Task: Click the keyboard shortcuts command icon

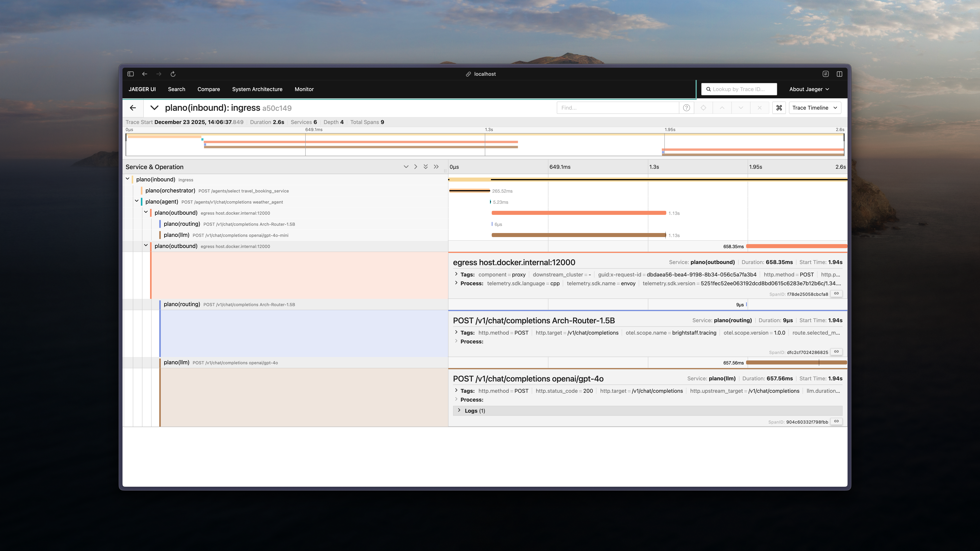Action: click(779, 108)
